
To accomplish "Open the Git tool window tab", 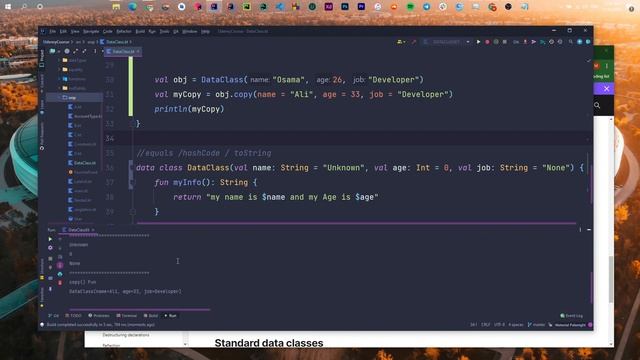I will (53, 316).
